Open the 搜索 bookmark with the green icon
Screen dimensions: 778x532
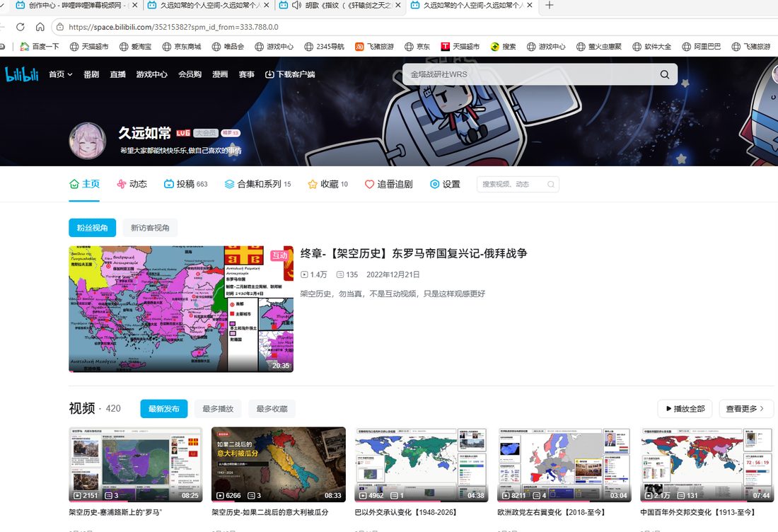pyautogui.click(x=503, y=47)
